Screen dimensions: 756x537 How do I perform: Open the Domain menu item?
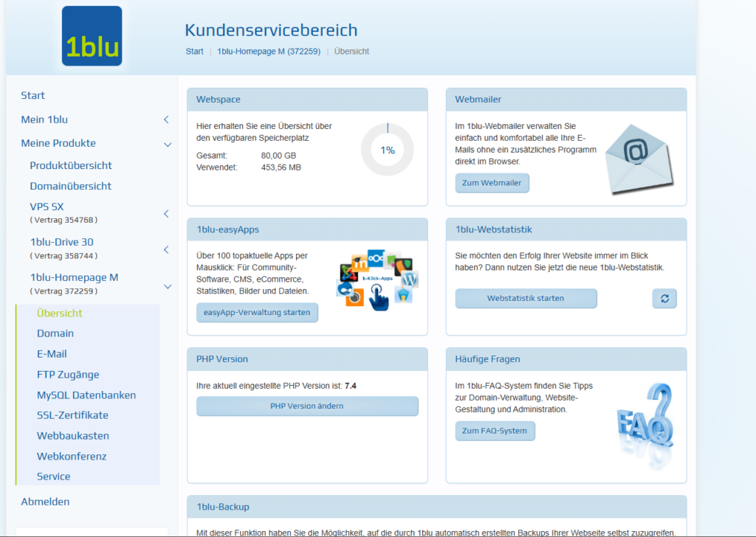(x=55, y=333)
